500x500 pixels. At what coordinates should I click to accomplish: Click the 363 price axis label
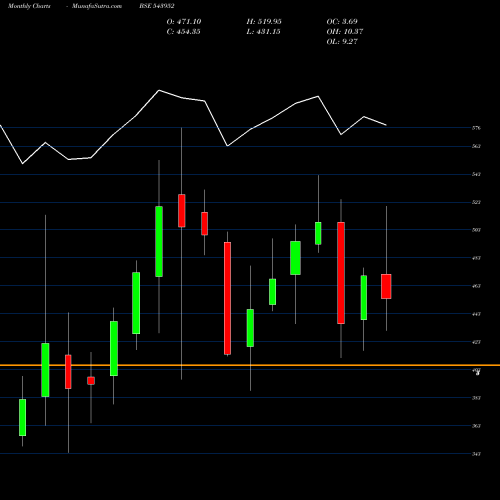[476, 426]
